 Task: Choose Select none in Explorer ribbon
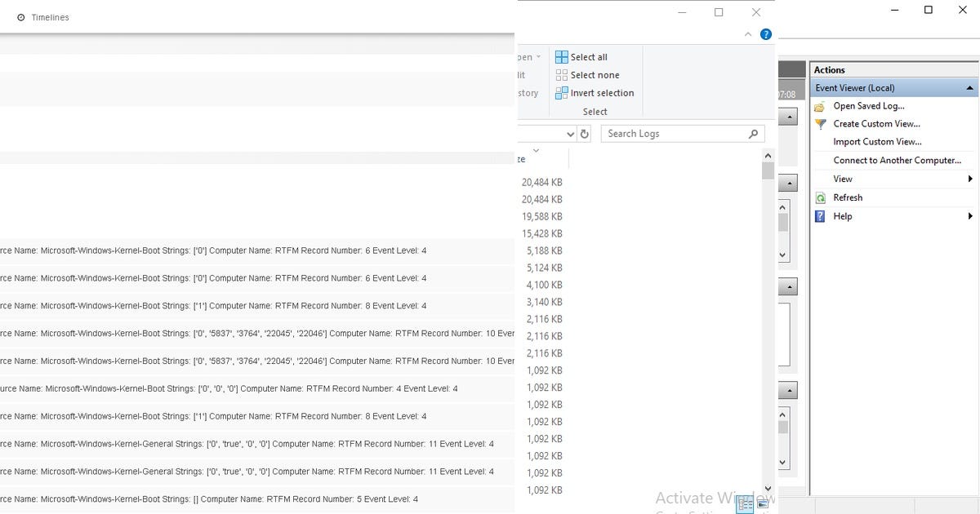587,75
